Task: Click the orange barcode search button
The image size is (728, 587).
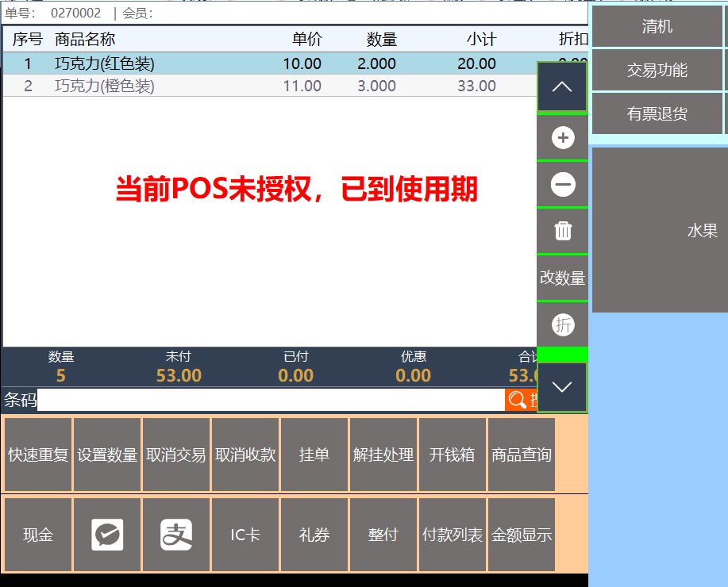Action: pyautogui.click(x=520, y=400)
